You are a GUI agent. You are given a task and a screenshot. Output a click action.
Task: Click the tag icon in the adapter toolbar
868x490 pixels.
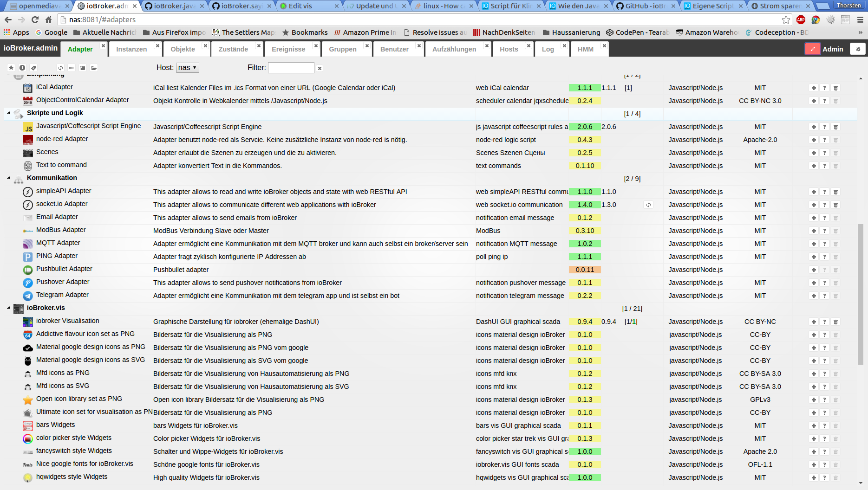click(33, 68)
